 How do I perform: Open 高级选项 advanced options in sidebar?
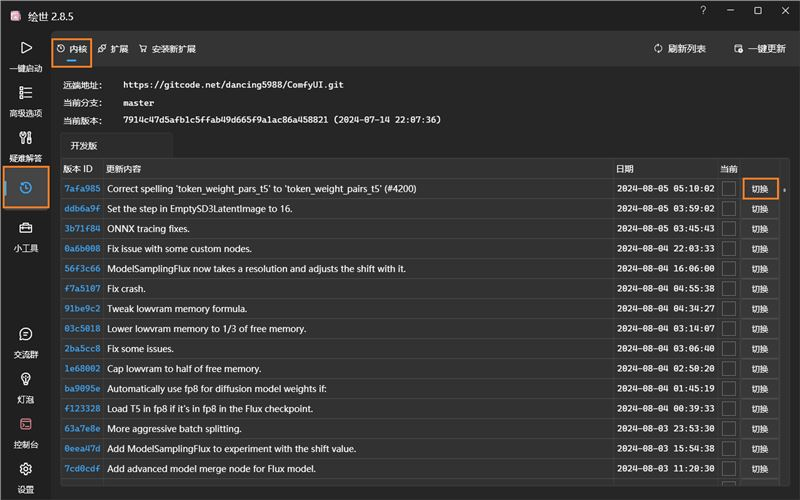click(25, 93)
